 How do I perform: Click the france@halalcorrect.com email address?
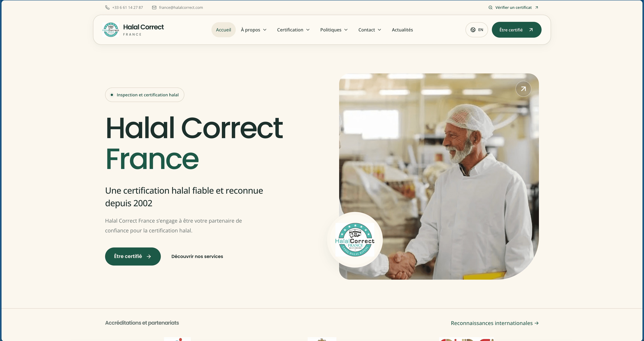(181, 8)
